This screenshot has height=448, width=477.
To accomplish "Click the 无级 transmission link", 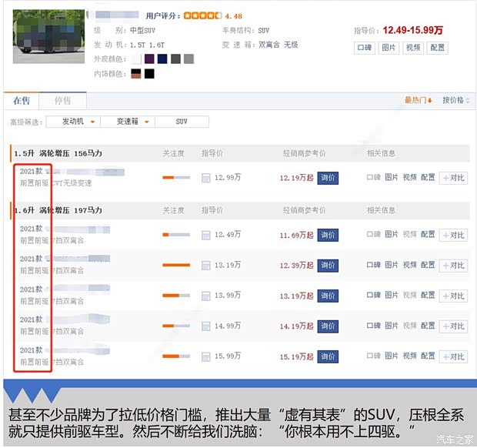I will 291,45.
